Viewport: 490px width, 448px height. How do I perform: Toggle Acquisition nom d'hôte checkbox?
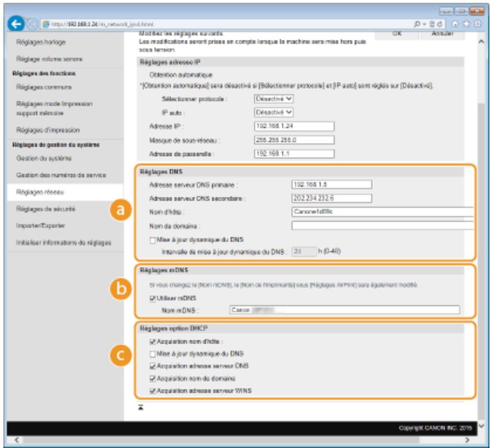(153, 342)
